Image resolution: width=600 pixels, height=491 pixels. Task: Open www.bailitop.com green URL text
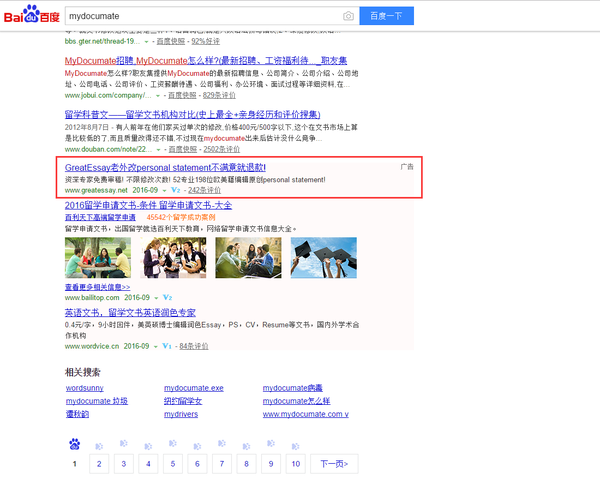(92, 297)
